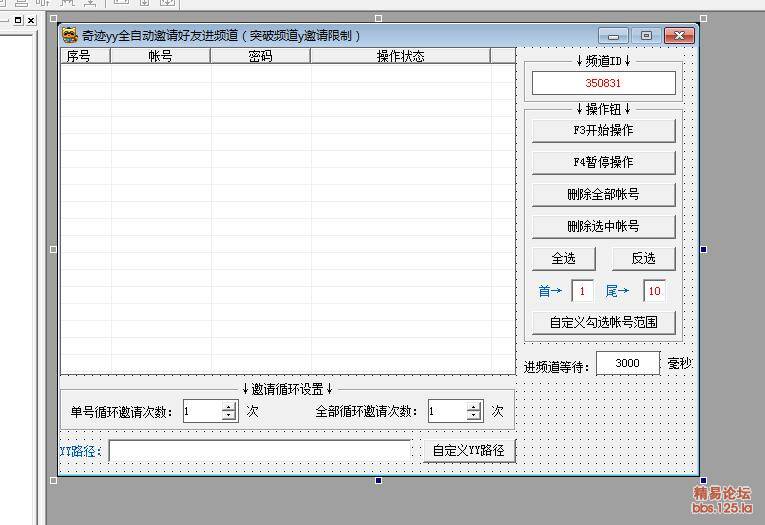This screenshot has height=525, width=765.
Task: Click the 自定义YY路径 button
Action: [468, 450]
